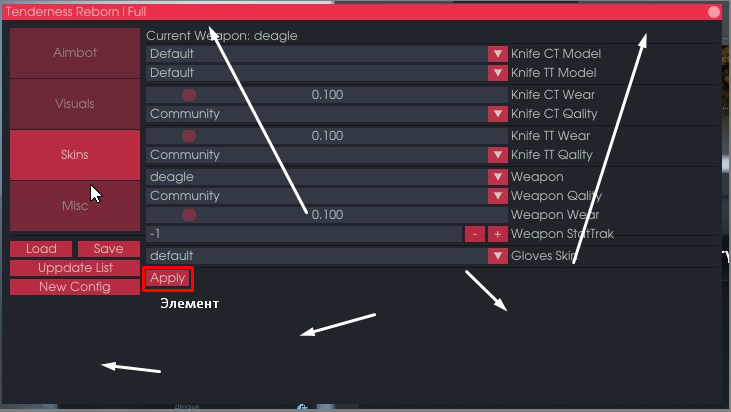731x412 pixels.
Task: Expand the Weapon Qality dropdown arrow
Action: pos(497,196)
